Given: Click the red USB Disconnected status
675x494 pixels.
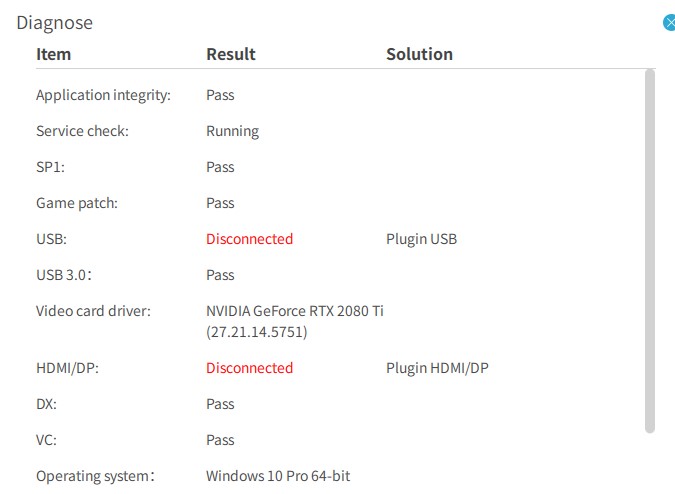Looking at the screenshot, I should [249, 239].
